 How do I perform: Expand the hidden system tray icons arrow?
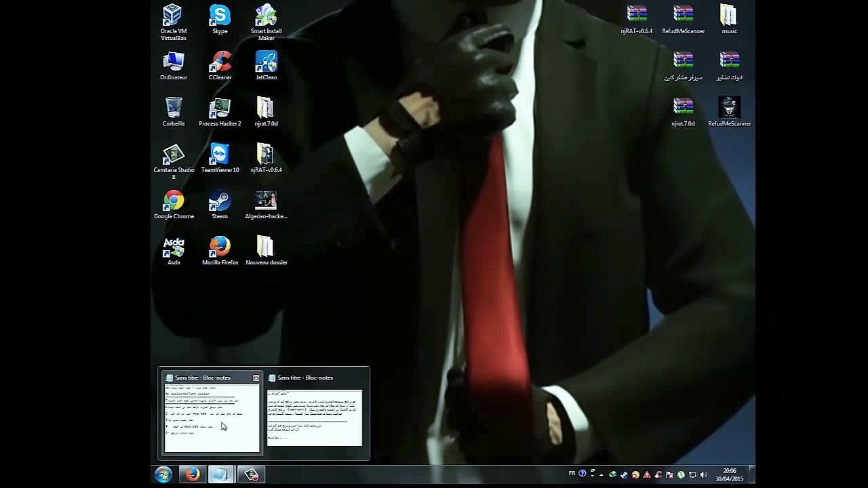coord(601,474)
